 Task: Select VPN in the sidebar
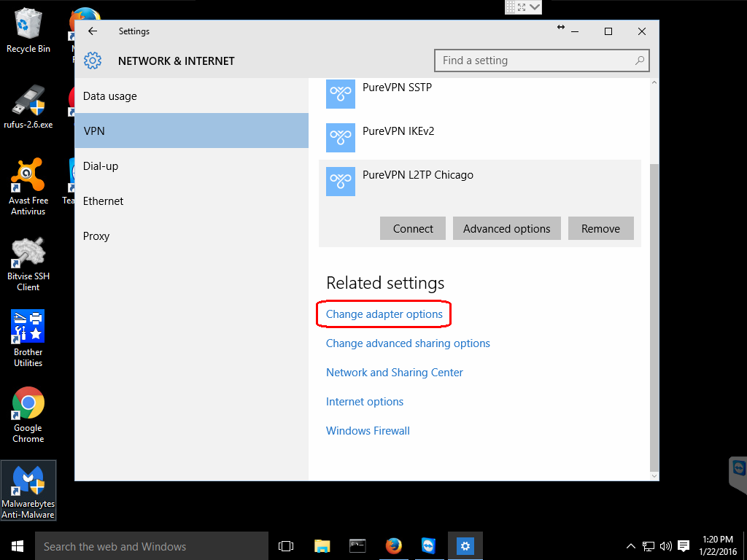pyautogui.click(x=192, y=131)
